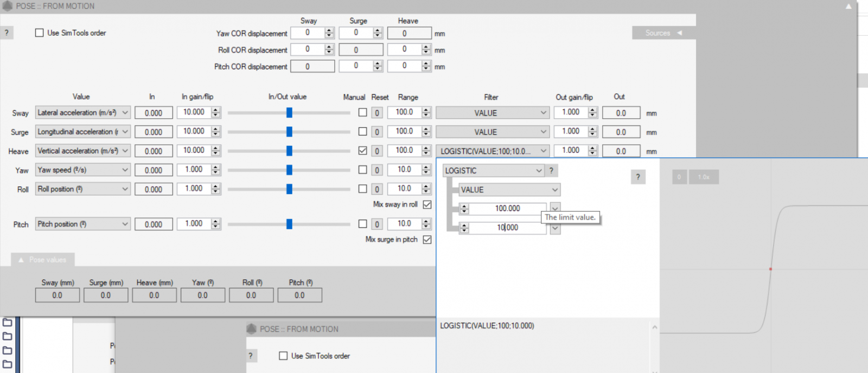Click the Pitch COR Sway displacement field
This screenshot has height=373, width=868.
coord(312,66)
